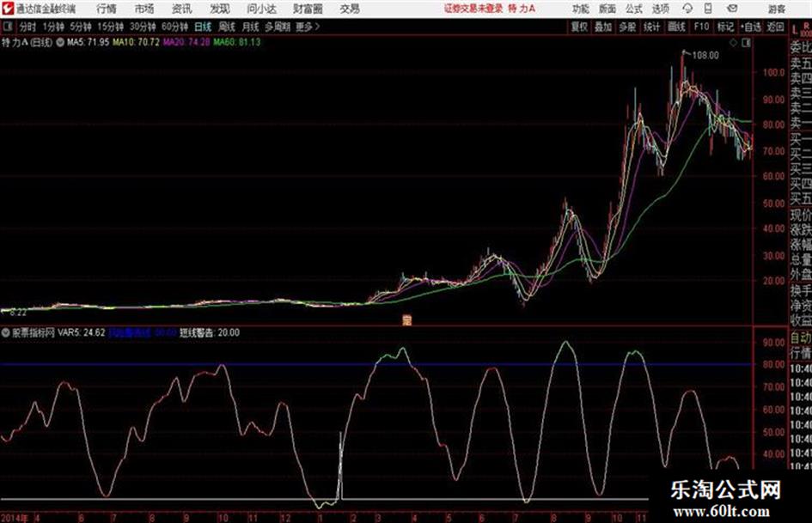
Task: Expand sub-chart indicator dropdown beside 股票指标网
Action: coord(6,333)
